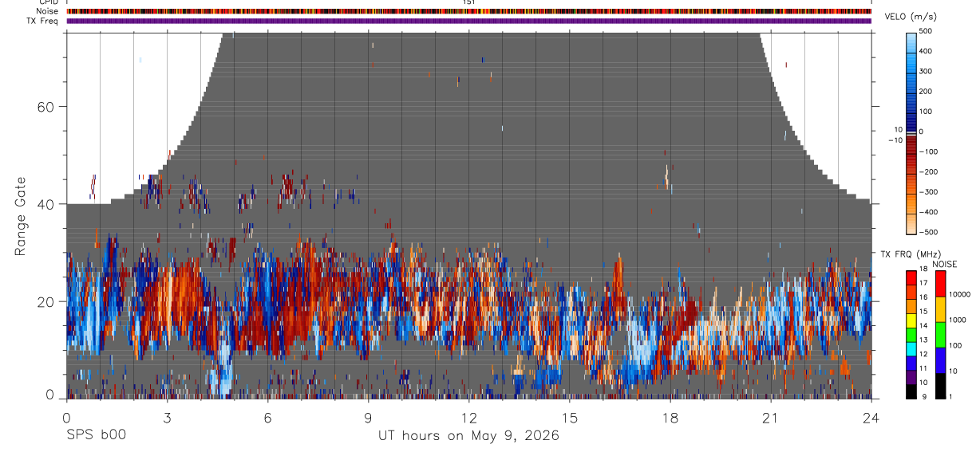This screenshot has width=980, height=452.
Task: Click the red 17–18 MHz swatch in TX FRQ legend
Action: (x=911, y=277)
